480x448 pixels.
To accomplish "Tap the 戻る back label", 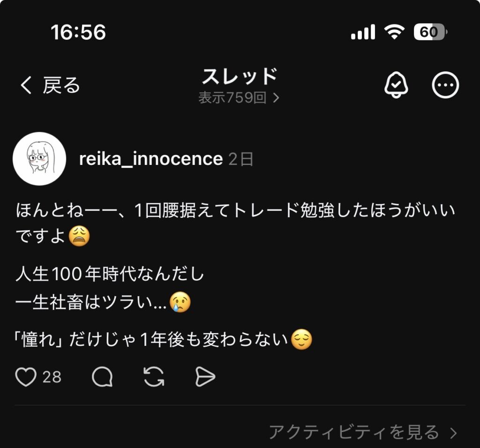I will (x=61, y=85).
